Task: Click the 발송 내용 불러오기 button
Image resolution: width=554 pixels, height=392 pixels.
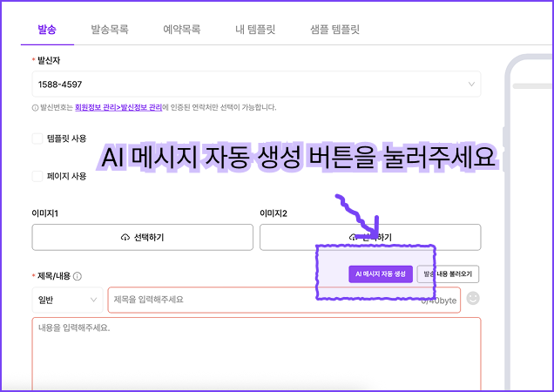Action: coord(448,274)
